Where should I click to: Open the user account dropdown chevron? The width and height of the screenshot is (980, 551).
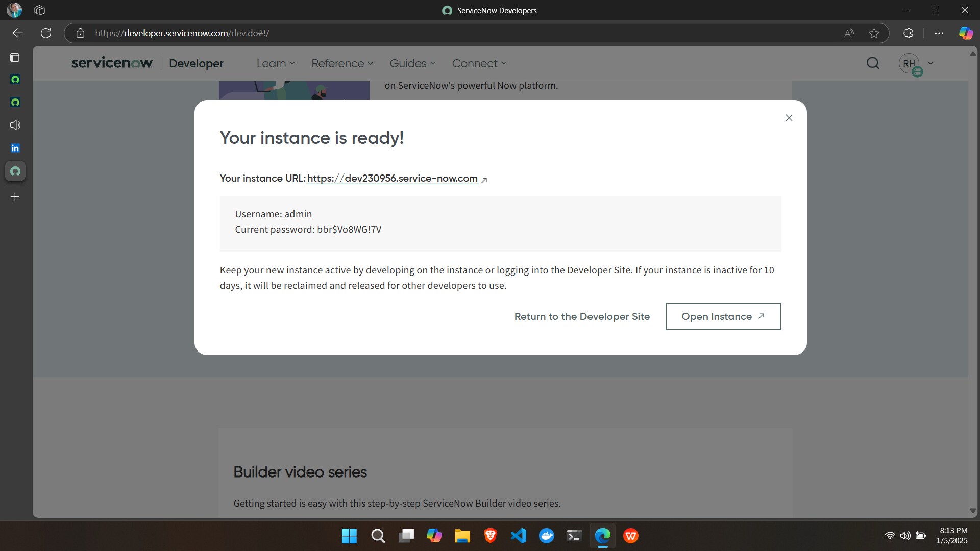point(930,63)
